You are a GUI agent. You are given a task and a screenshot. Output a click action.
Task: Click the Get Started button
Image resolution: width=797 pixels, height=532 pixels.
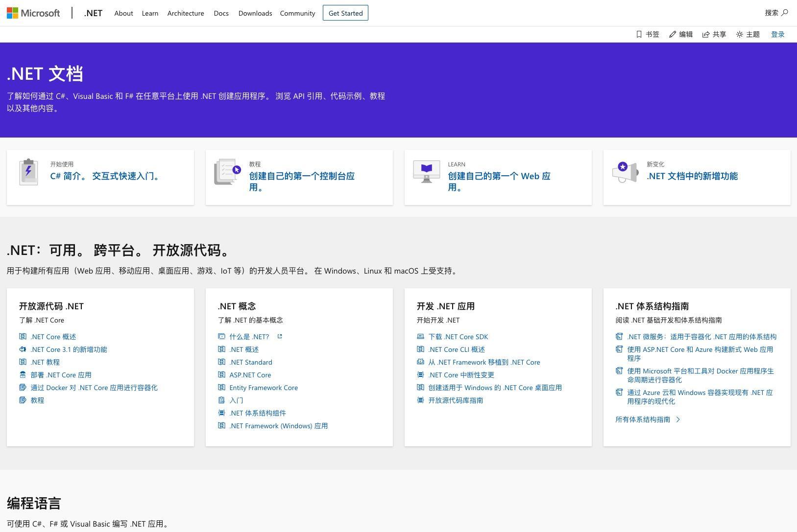pos(345,13)
